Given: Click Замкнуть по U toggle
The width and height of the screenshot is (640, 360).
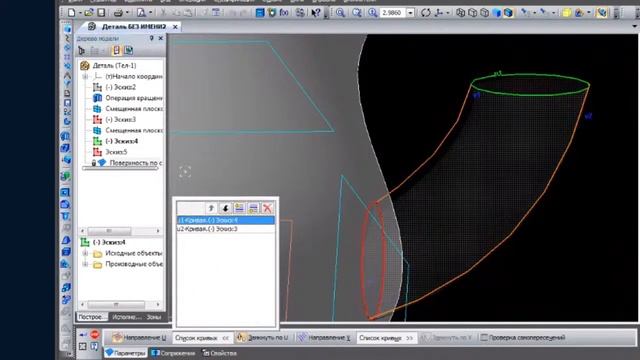Looking at the screenshot, I should tap(262, 338).
